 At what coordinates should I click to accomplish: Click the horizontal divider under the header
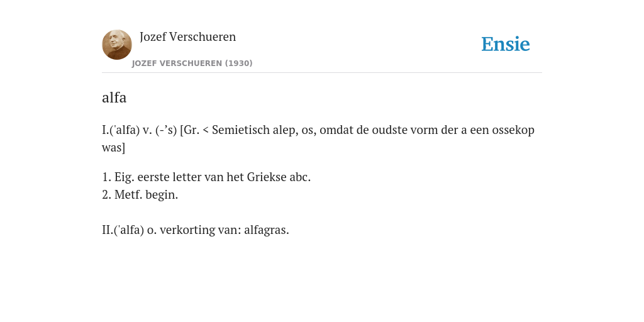(x=322, y=73)
